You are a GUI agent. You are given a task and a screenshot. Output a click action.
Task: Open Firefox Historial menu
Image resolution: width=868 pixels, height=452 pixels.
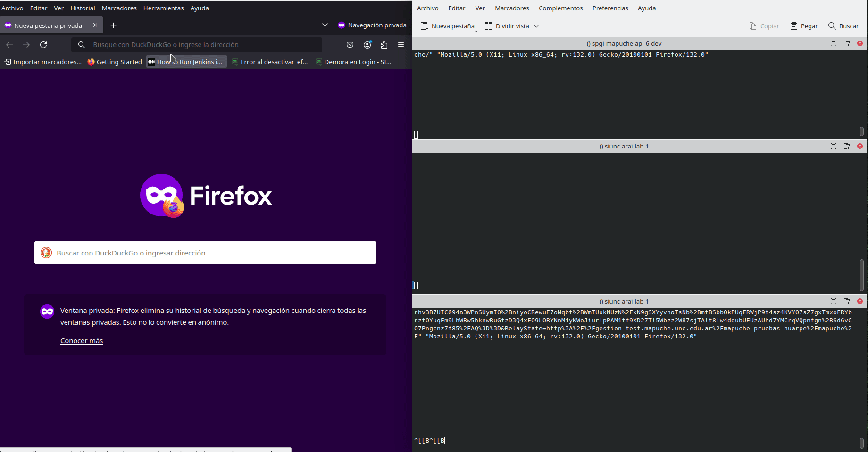pos(83,8)
